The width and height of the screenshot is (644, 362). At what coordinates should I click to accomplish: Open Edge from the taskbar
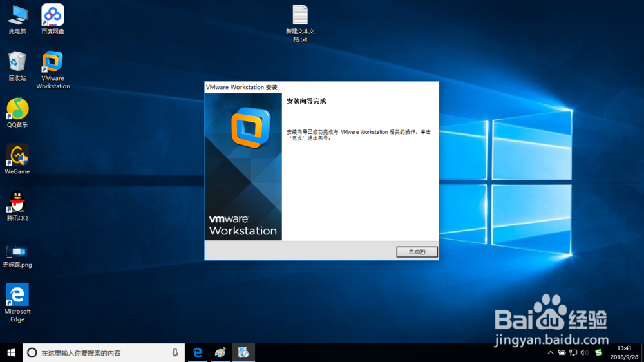pyautogui.click(x=198, y=352)
